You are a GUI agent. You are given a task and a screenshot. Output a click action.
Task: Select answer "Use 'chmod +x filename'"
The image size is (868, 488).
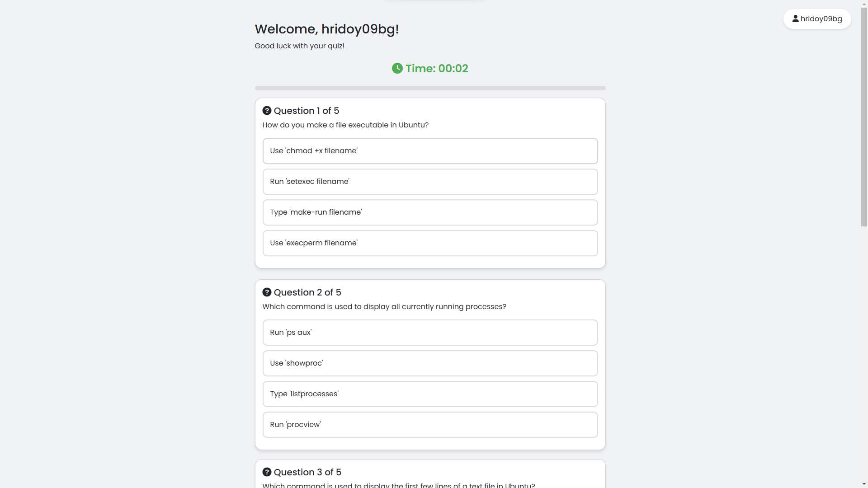tap(430, 151)
